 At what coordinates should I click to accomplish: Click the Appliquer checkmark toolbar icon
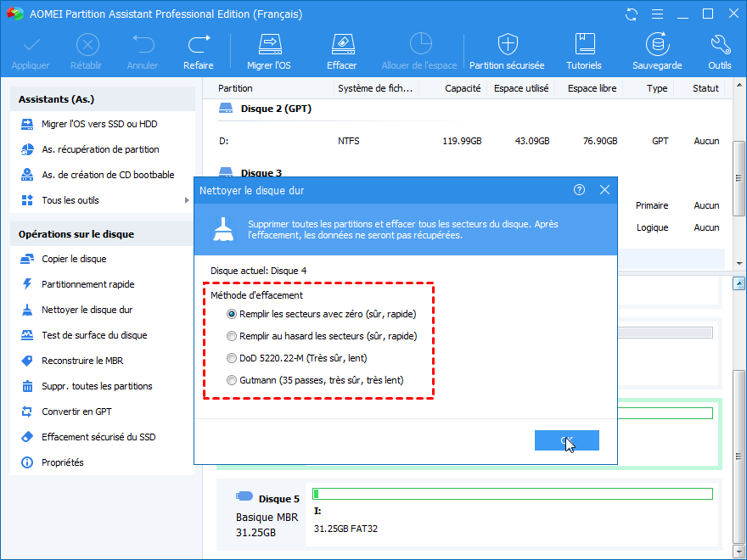click(x=31, y=52)
